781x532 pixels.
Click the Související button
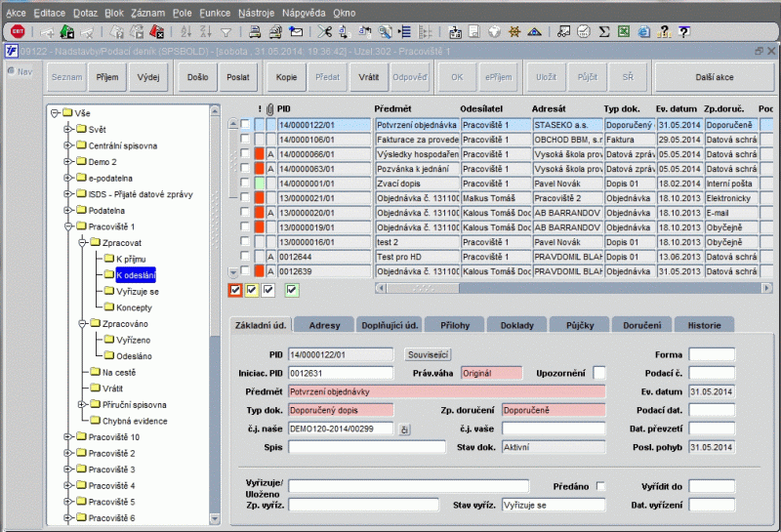(x=428, y=353)
